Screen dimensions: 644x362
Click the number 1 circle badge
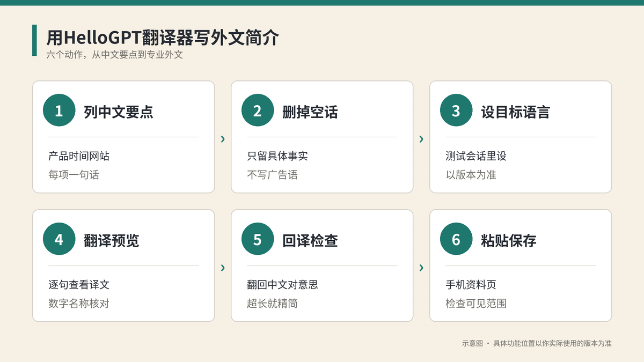(59, 110)
